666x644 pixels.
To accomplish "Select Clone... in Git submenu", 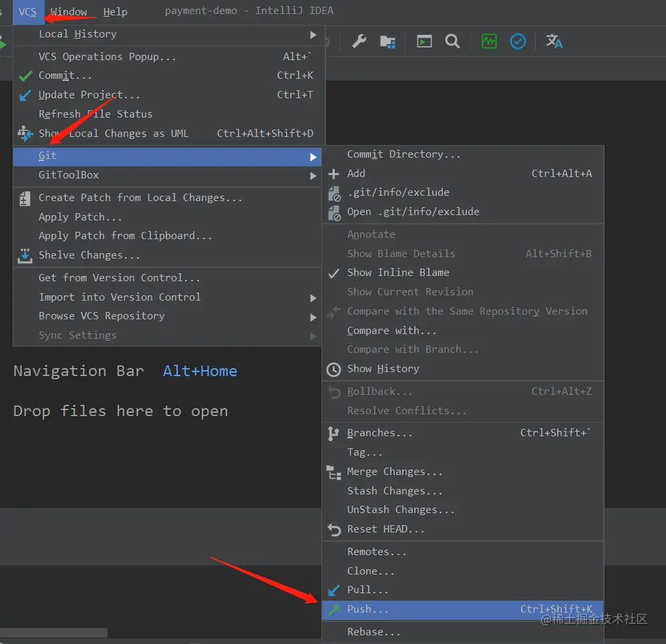I will (462, 571).
